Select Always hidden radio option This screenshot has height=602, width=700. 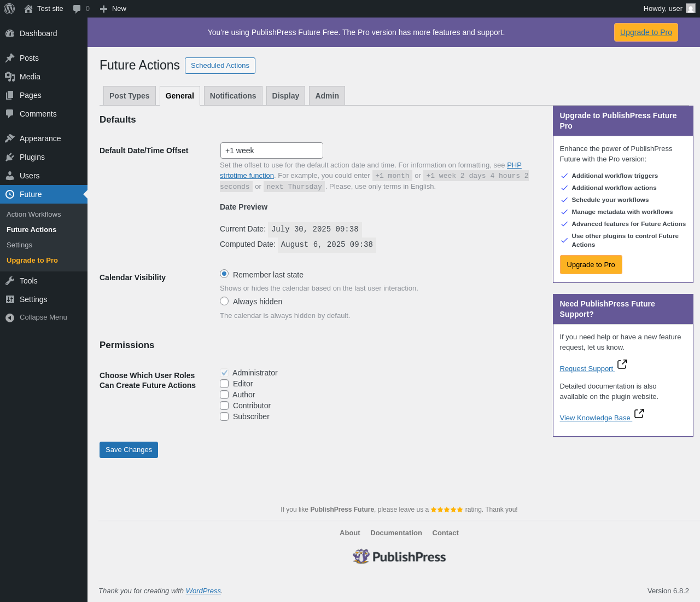coord(224,301)
